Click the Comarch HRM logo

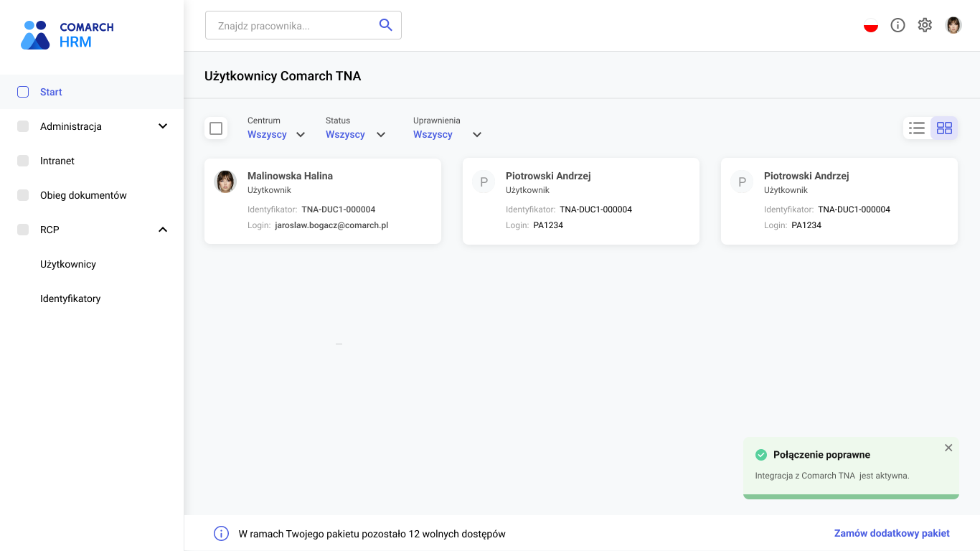(67, 34)
